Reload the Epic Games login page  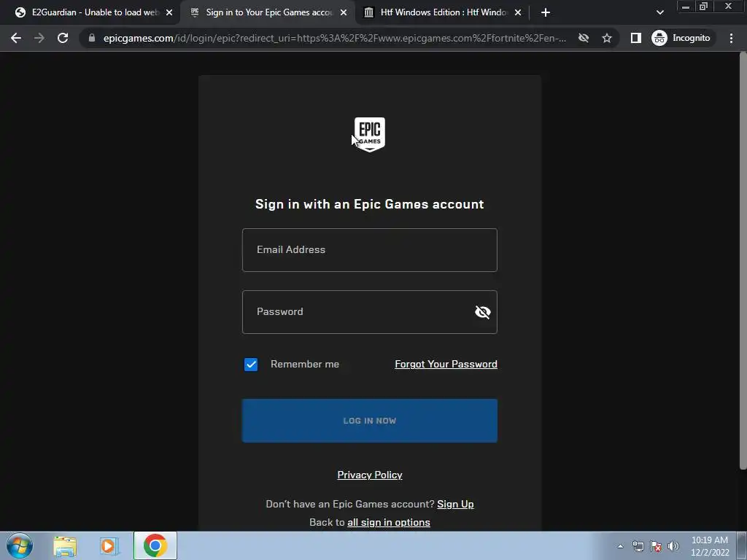(x=63, y=38)
